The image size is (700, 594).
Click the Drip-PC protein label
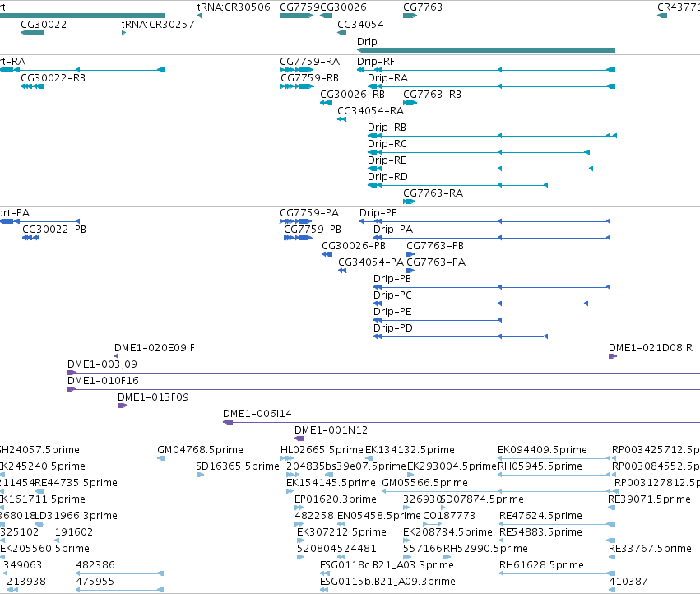click(393, 295)
